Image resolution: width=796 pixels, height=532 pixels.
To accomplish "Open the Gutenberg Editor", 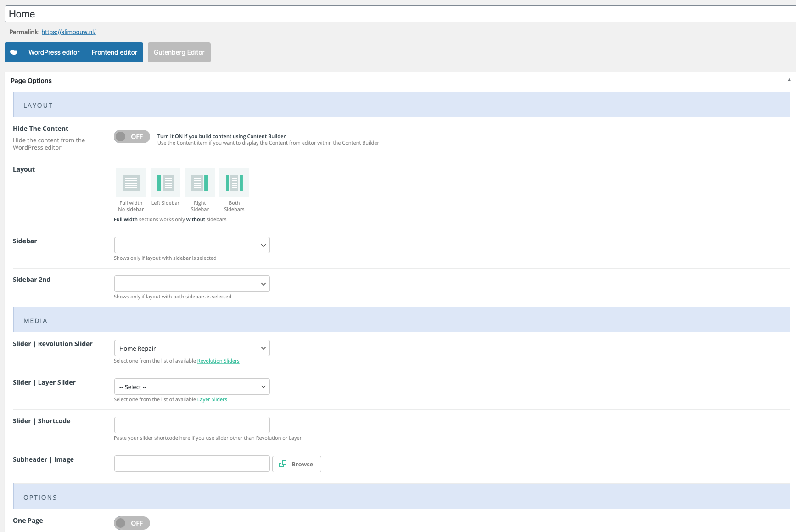I will [x=179, y=52].
